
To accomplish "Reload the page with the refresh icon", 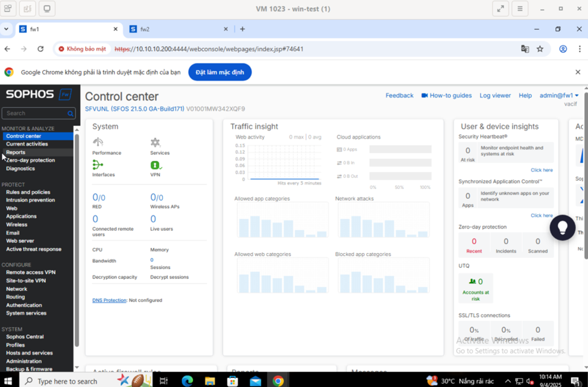I will (40, 49).
